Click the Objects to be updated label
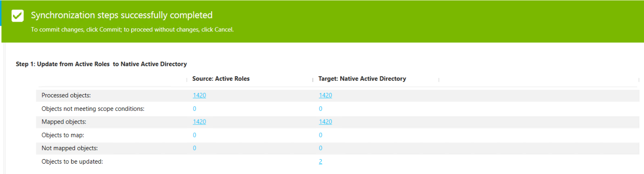The image size is (644, 174). click(x=72, y=161)
